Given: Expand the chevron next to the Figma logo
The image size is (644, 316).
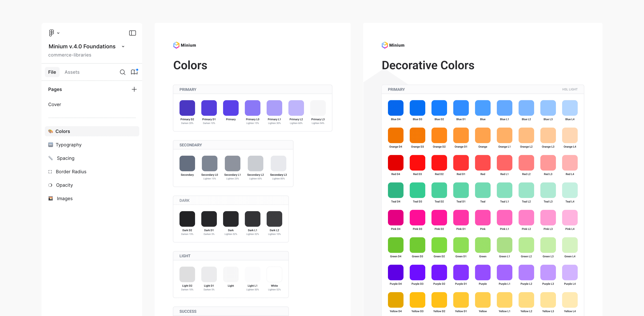Looking at the screenshot, I should [58, 33].
